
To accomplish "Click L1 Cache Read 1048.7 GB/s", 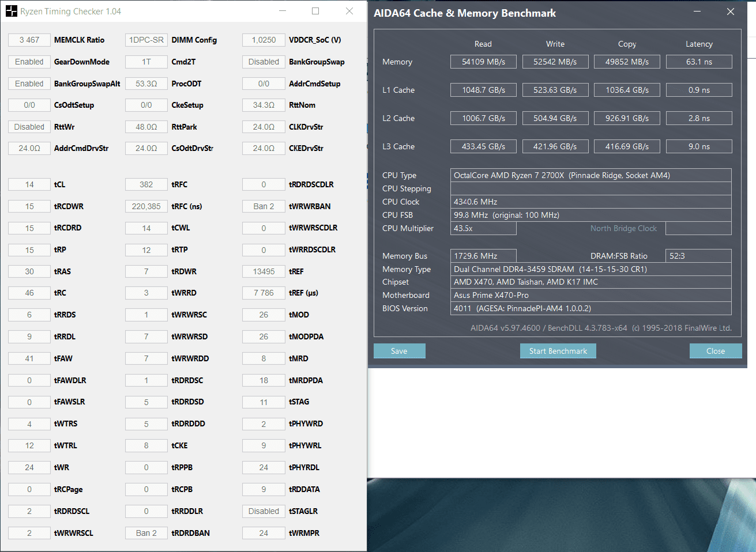I will click(483, 90).
